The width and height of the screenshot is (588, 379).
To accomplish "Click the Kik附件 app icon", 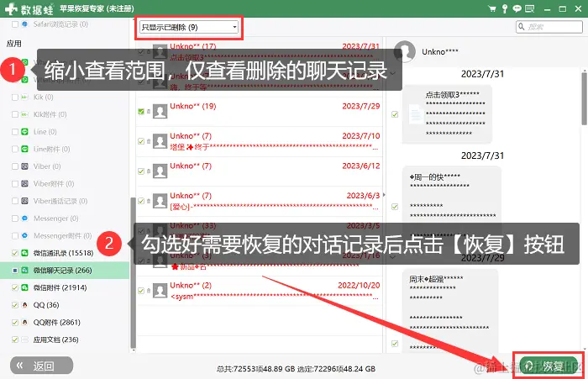I will [24, 114].
